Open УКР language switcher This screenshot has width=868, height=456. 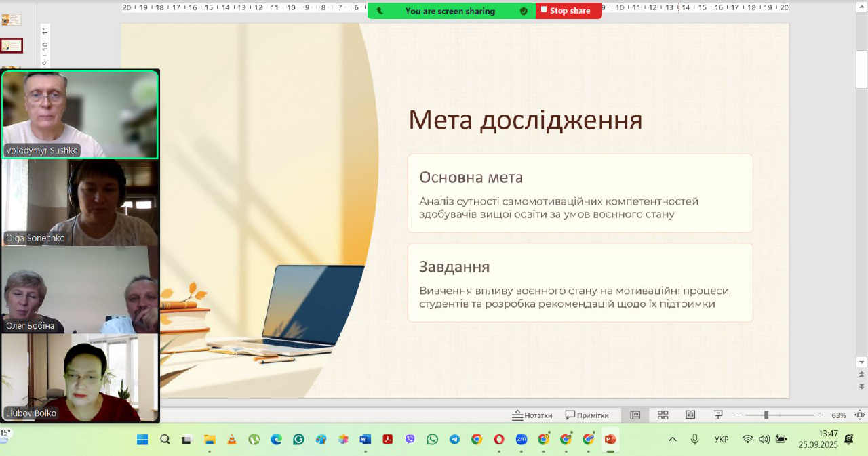coord(722,439)
